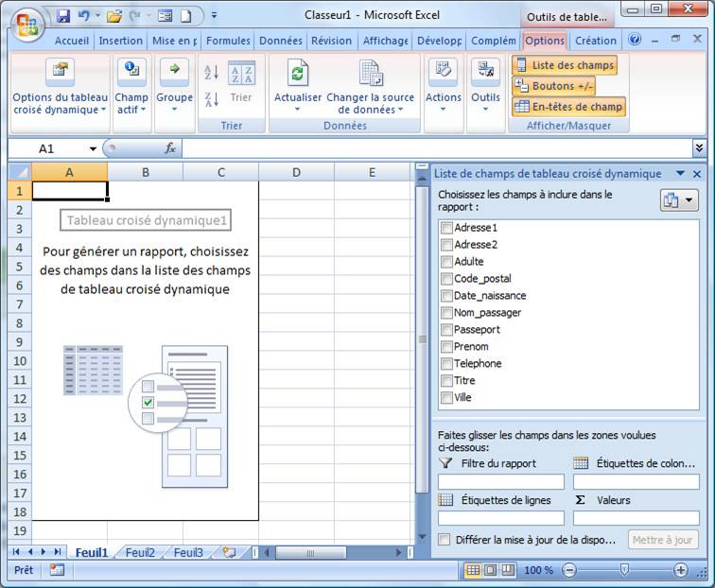The image size is (715, 588).
Task: Create a new blank document icon
Action: (x=185, y=16)
